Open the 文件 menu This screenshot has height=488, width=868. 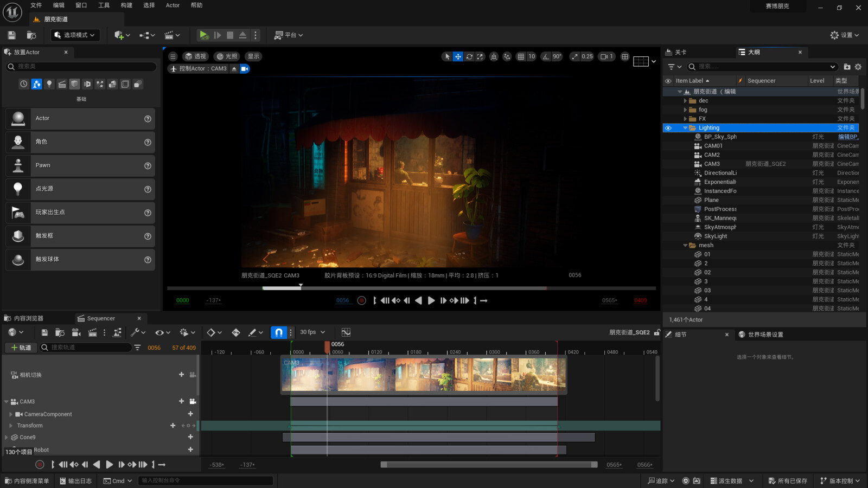tap(36, 5)
